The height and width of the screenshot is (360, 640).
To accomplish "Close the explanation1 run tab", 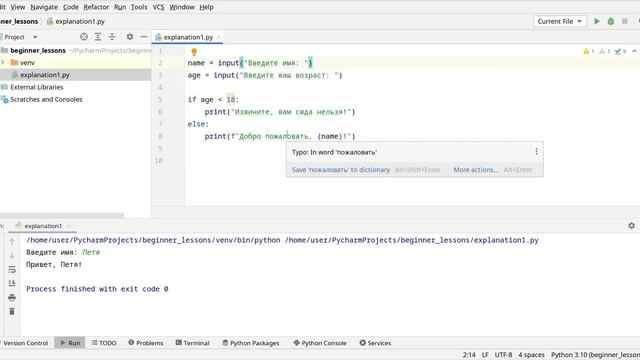I will (x=69, y=226).
